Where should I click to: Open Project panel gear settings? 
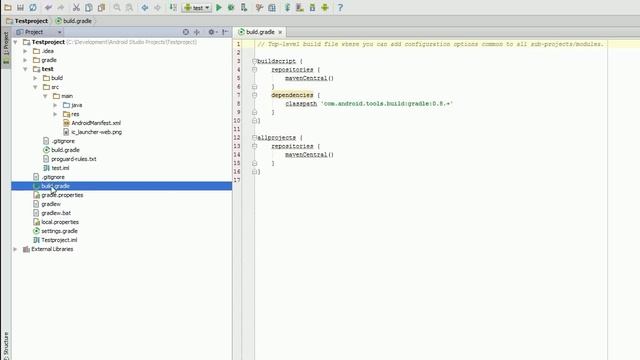coord(212,32)
